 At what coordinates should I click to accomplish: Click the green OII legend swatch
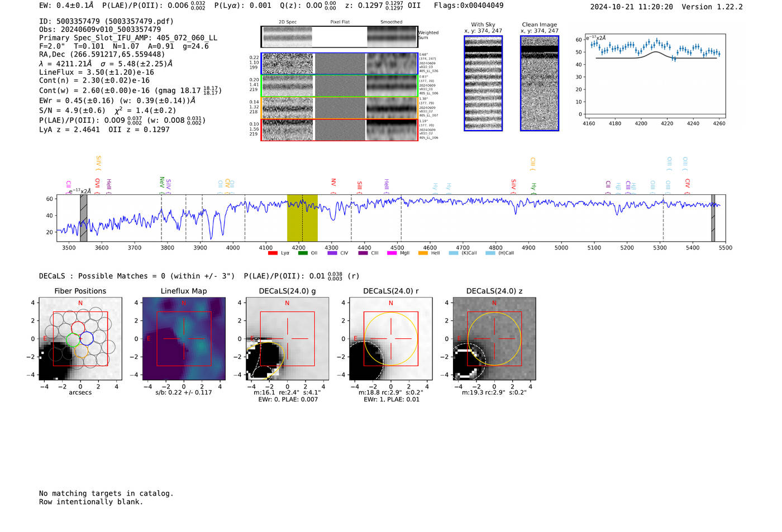tap(303, 253)
